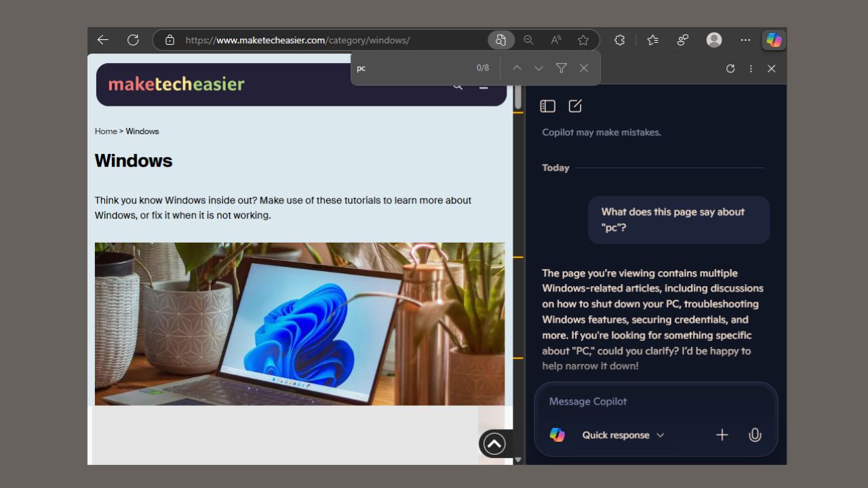
Task: Open the maketecheasier hamburger menu
Action: (484, 86)
